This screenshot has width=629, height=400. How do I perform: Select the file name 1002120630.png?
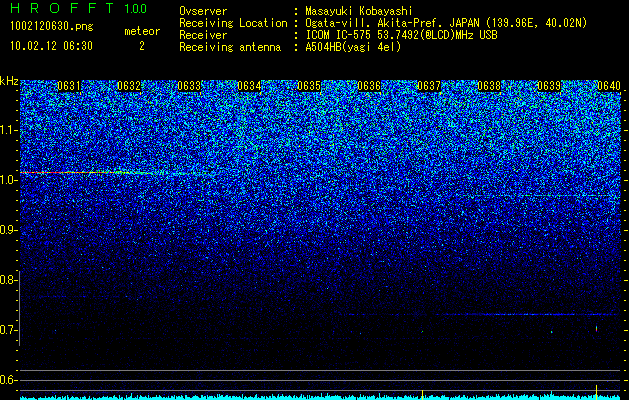coord(52,26)
